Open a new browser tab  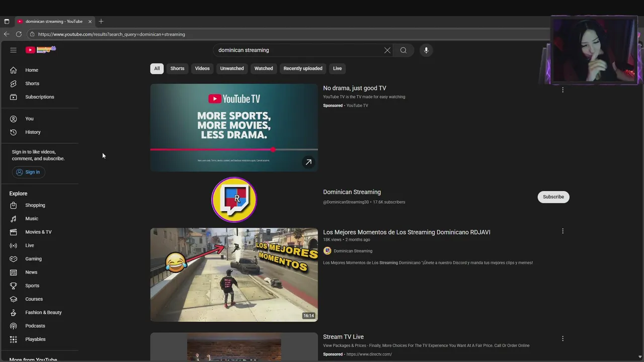101,21
